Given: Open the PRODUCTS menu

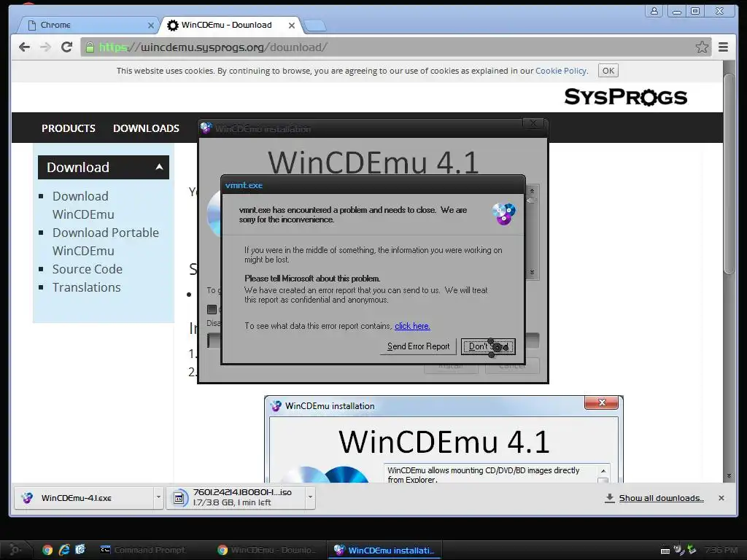Looking at the screenshot, I should pyautogui.click(x=68, y=128).
